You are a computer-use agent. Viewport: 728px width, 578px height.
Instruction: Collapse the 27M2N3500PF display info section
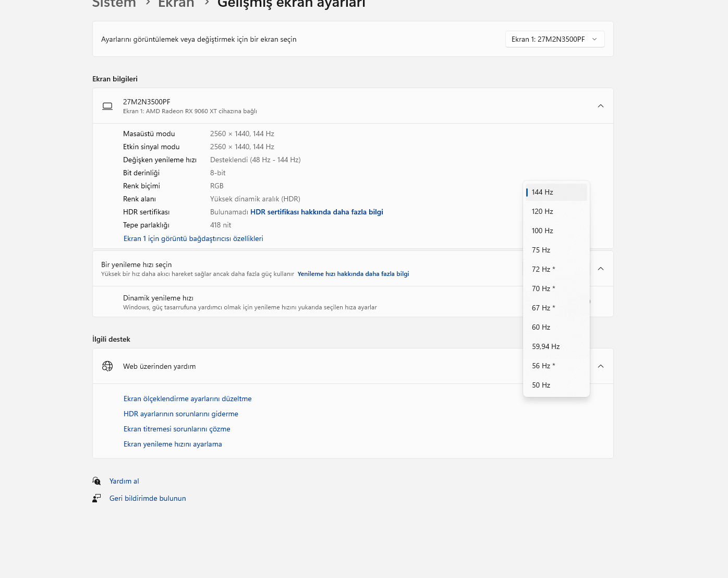(x=601, y=106)
